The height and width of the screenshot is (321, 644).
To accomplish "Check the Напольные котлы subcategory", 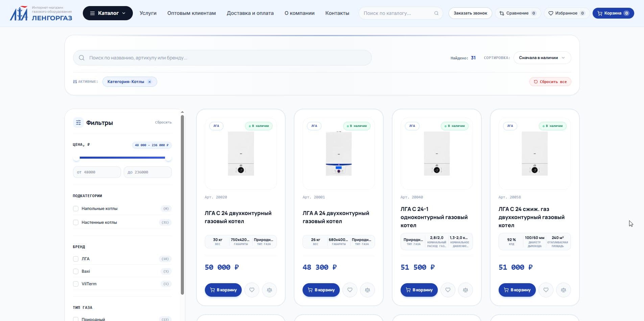I will click(x=76, y=209).
